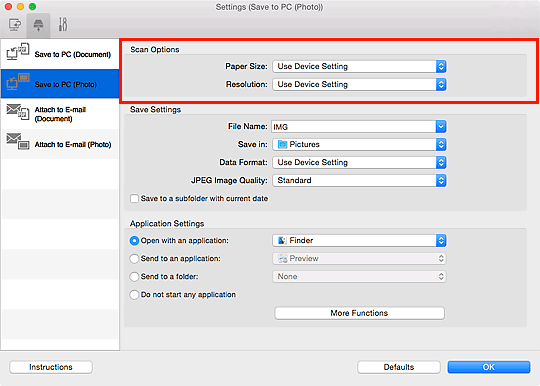Select Save to PC (Photo) in sidebar

[x=60, y=84]
